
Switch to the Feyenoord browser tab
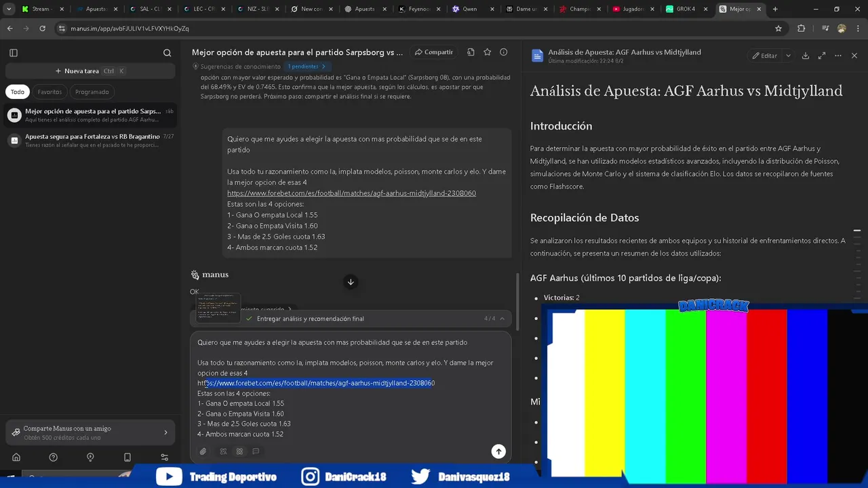tap(418, 9)
